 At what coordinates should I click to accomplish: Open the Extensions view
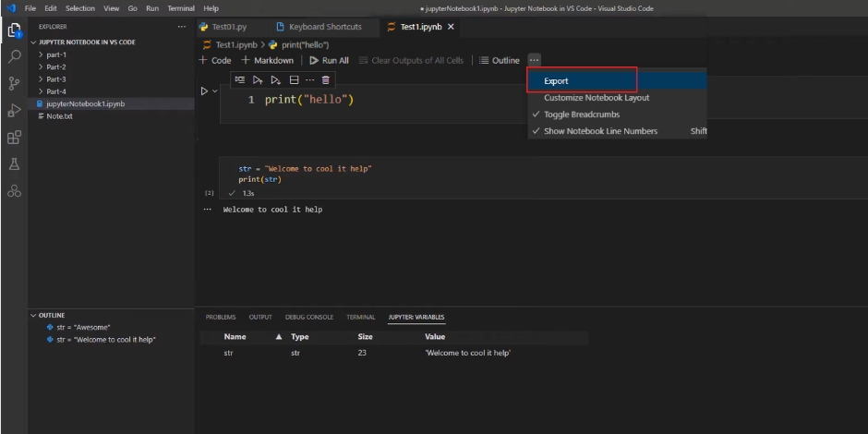(15, 138)
